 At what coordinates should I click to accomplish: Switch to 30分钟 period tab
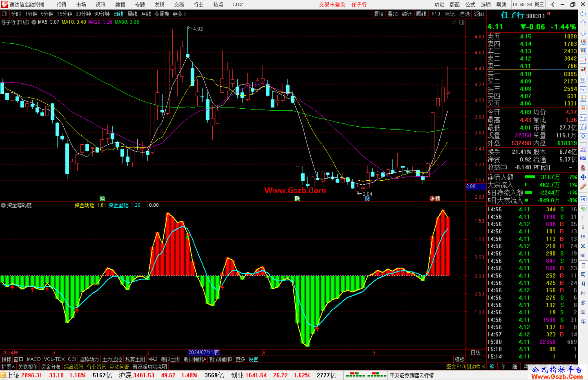(83, 14)
